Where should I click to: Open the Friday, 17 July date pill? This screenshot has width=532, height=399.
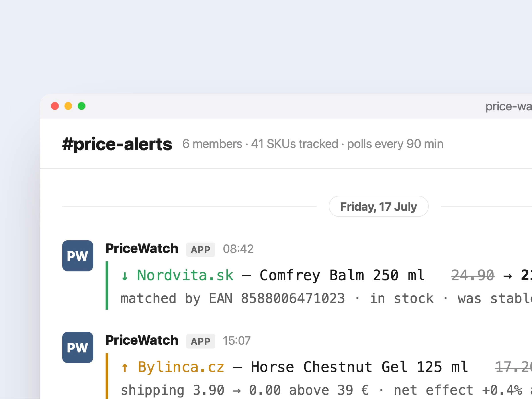click(378, 206)
